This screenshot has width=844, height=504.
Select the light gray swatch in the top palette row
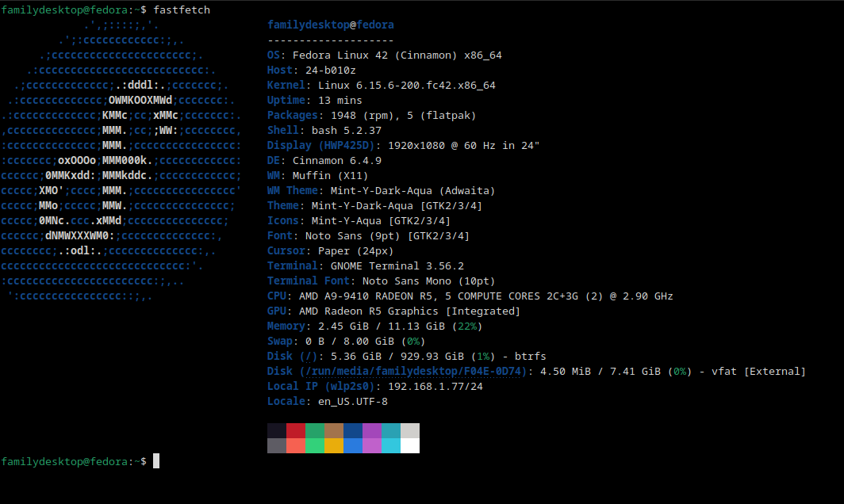[410, 430]
